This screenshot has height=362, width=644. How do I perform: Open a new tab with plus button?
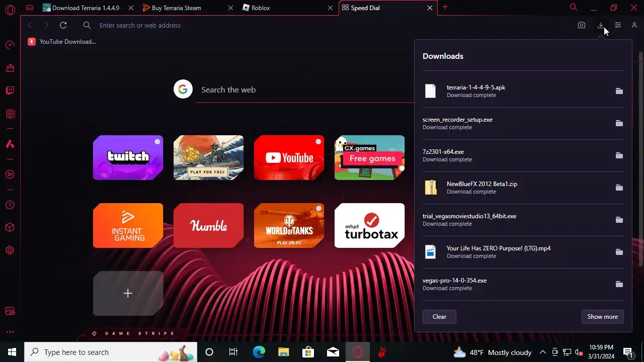pos(445,8)
